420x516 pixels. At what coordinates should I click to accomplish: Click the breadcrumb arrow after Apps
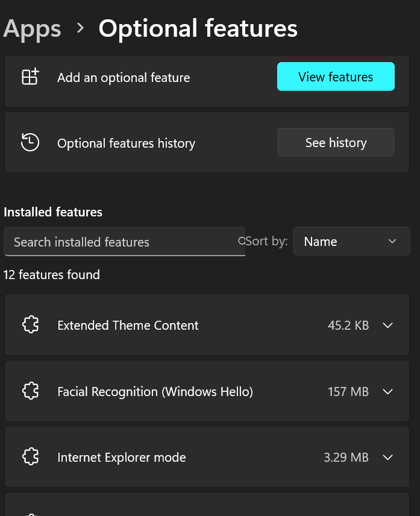[80, 28]
